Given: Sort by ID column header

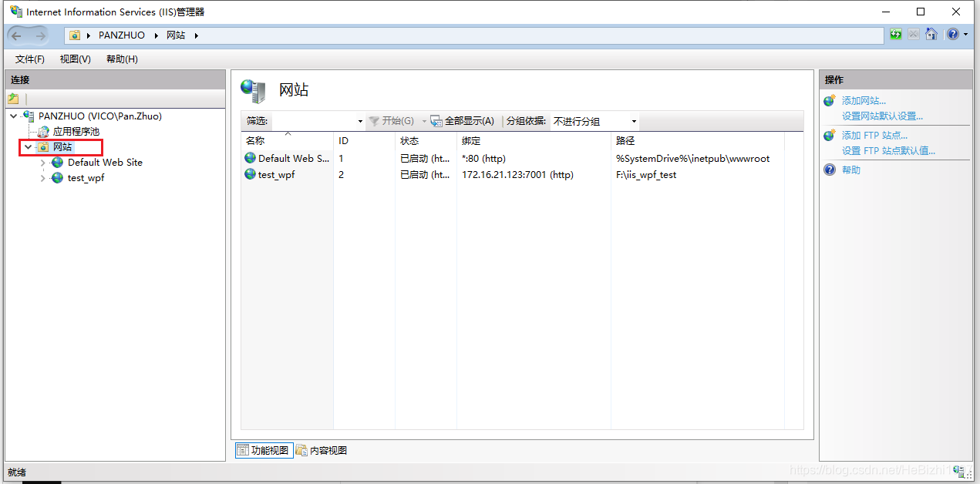Looking at the screenshot, I should click(364, 141).
